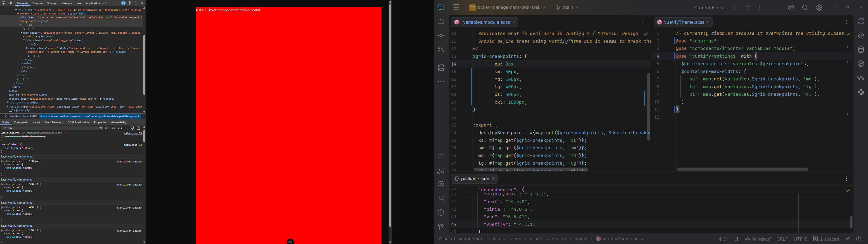The width and height of the screenshot is (868, 244).
Task: Collapse the mainContainer div node
Action: click(16, 10)
